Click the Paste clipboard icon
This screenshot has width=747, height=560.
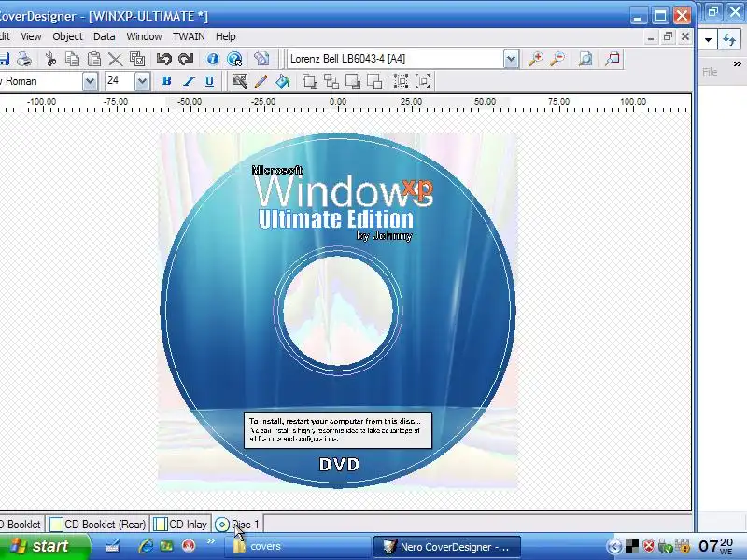point(94,59)
